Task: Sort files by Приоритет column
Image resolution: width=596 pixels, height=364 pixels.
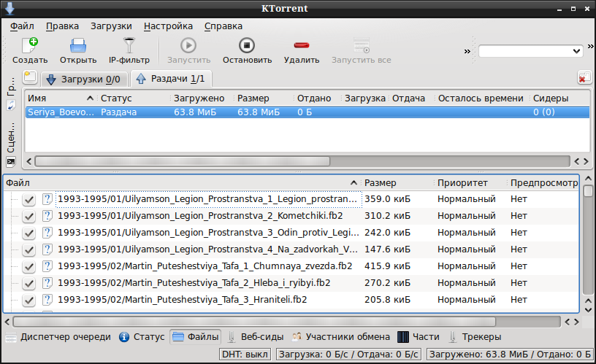Action: pyautogui.click(x=470, y=183)
